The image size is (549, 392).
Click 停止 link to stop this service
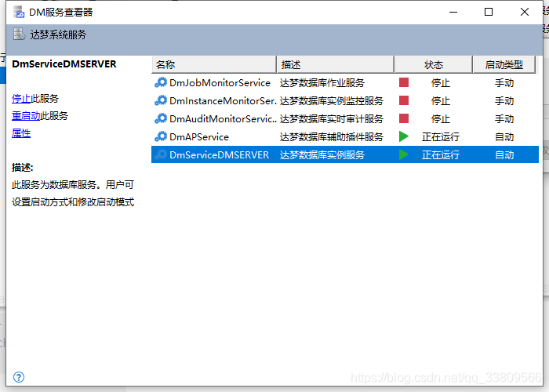coord(21,99)
